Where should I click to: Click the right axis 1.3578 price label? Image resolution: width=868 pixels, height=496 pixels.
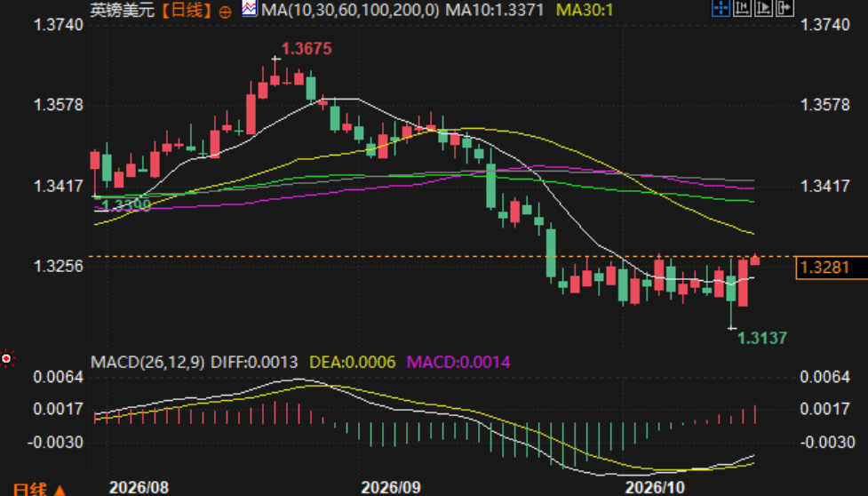tap(824, 105)
